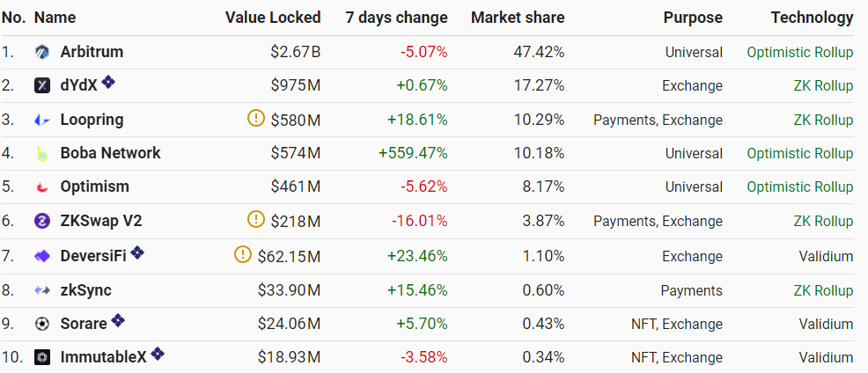The width and height of the screenshot is (868, 373).
Task: Click the -3.58% change value
Action: tap(424, 358)
